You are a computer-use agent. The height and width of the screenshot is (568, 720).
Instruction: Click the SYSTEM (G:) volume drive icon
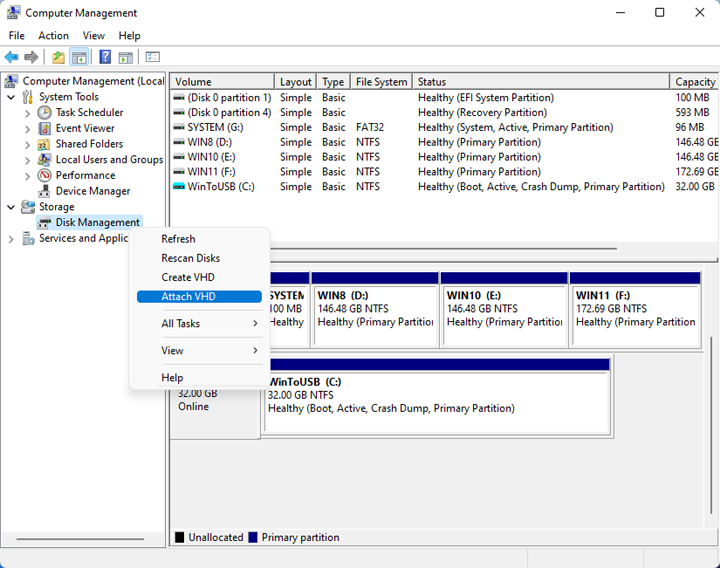coord(179,127)
